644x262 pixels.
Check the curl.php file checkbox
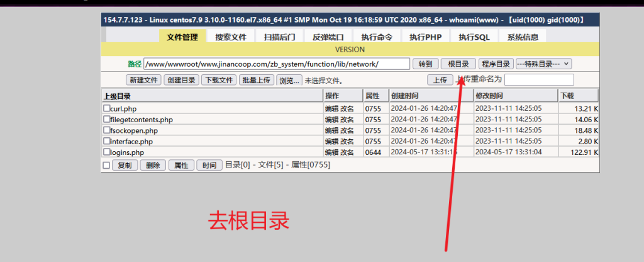pos(107,108)
